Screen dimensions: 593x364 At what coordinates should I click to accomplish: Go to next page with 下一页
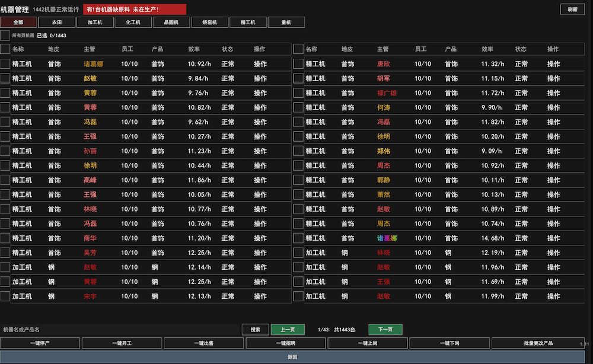click(385, 330)
